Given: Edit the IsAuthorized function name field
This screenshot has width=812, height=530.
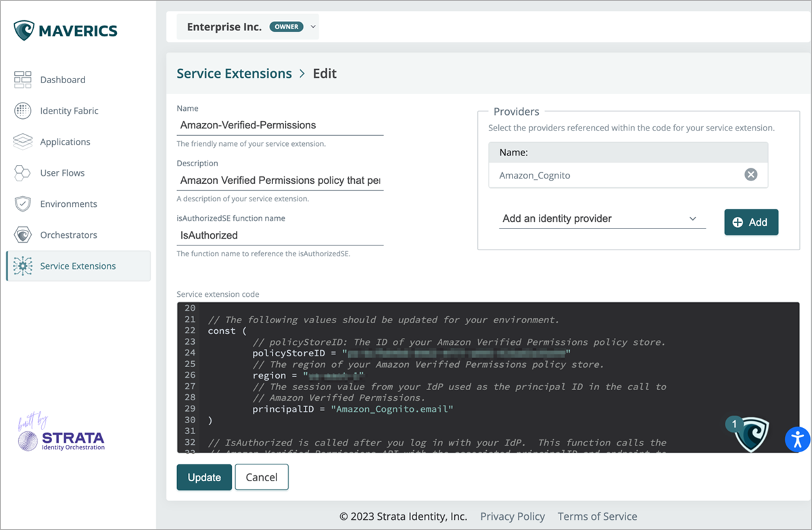Looking at the screenshot, I should [x=280, y=235].
